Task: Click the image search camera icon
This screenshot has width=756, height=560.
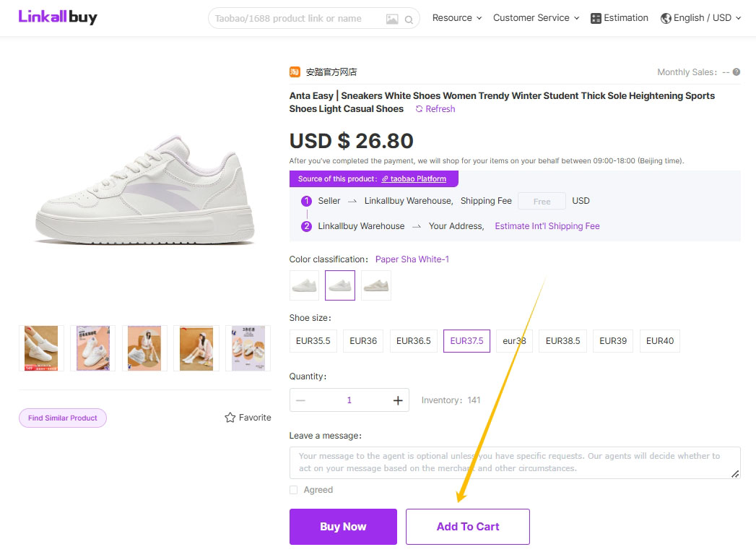Action: pyautogui.click(x=392, y=20)
